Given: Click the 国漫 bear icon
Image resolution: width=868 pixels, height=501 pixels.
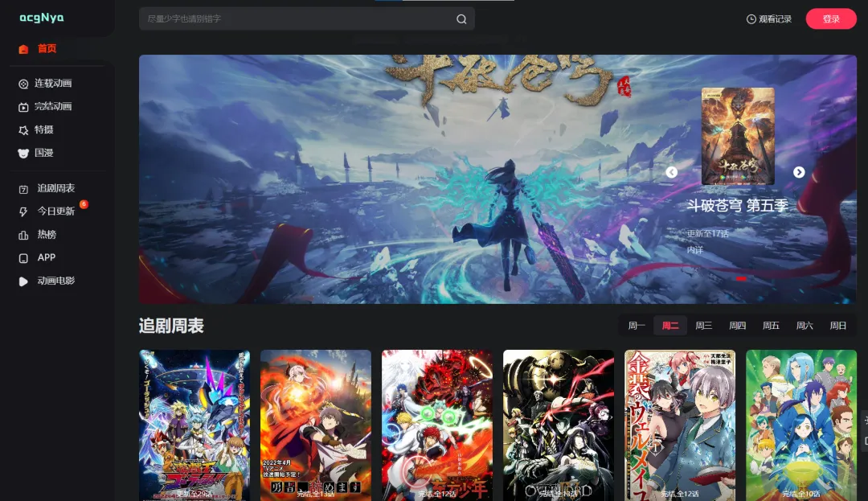Looking at the screenshot, I should click(23, 154).
